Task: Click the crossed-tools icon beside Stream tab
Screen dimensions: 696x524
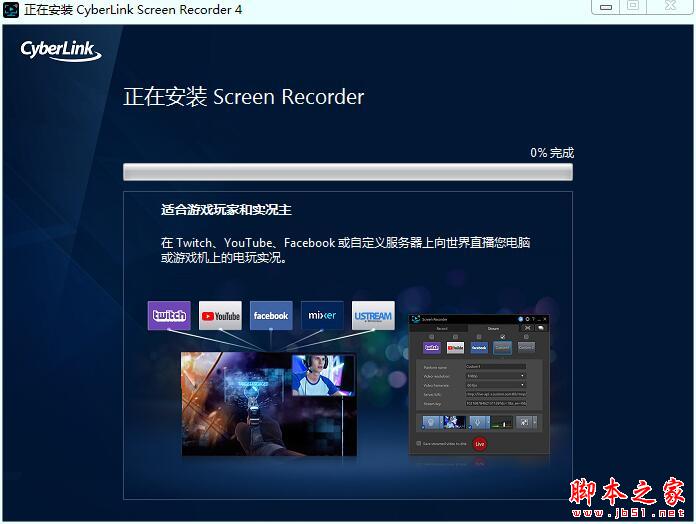Action: 527,328
